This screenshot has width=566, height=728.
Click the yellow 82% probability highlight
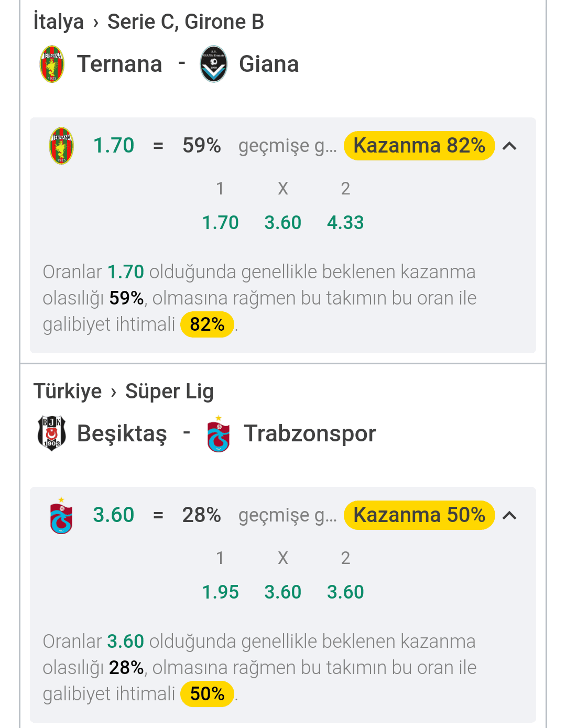click(x=207, y=324)
